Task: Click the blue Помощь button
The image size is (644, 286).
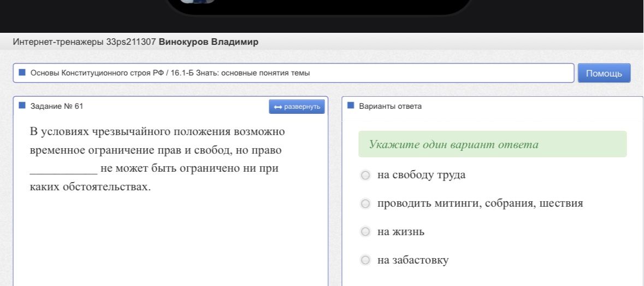Action: [x=604, y=73]
